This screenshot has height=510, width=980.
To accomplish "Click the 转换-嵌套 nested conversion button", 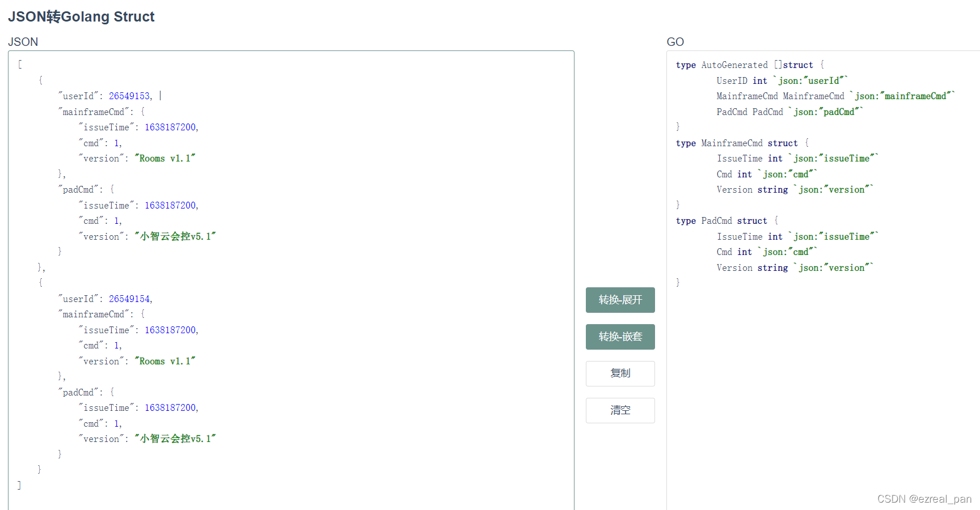I will 620,337.
